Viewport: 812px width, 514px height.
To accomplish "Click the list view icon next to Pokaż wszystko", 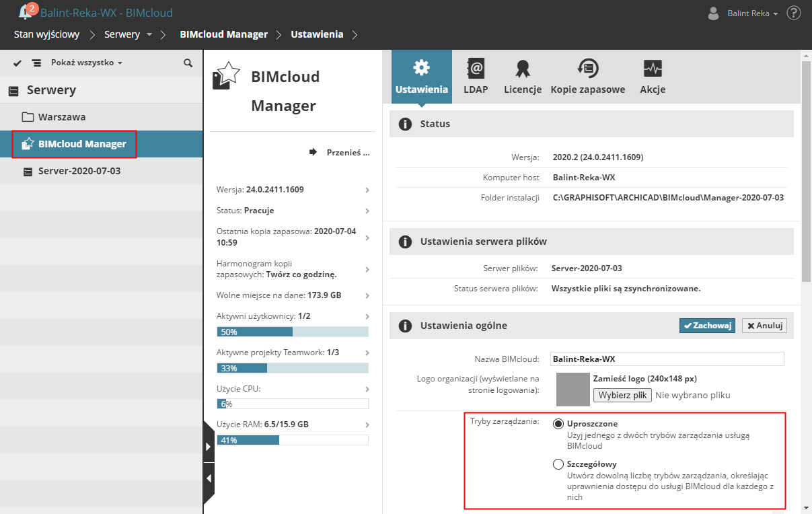I will [36, 63].
